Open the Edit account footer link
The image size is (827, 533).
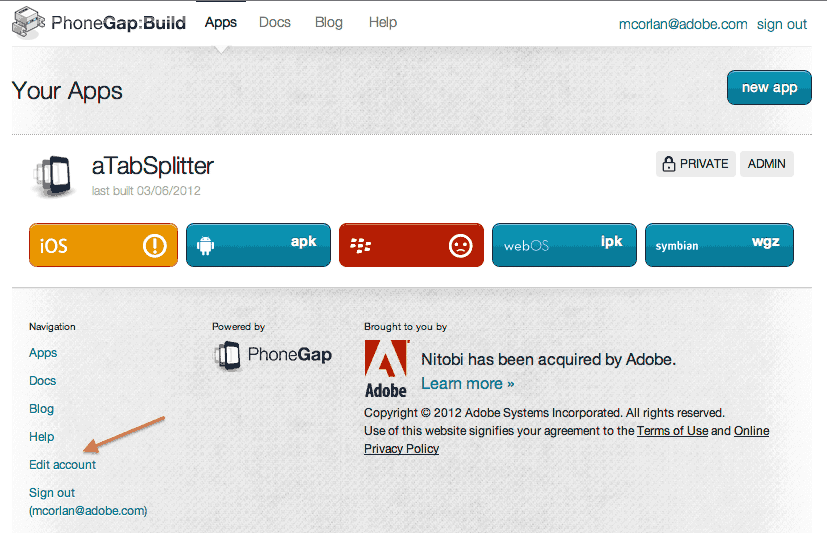[x=63, y=465]
